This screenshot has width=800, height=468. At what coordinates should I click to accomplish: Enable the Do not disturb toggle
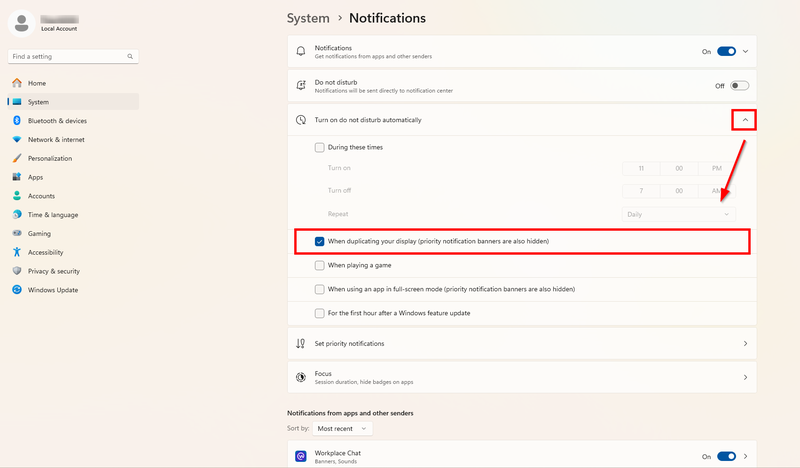(x=739, y=86)
